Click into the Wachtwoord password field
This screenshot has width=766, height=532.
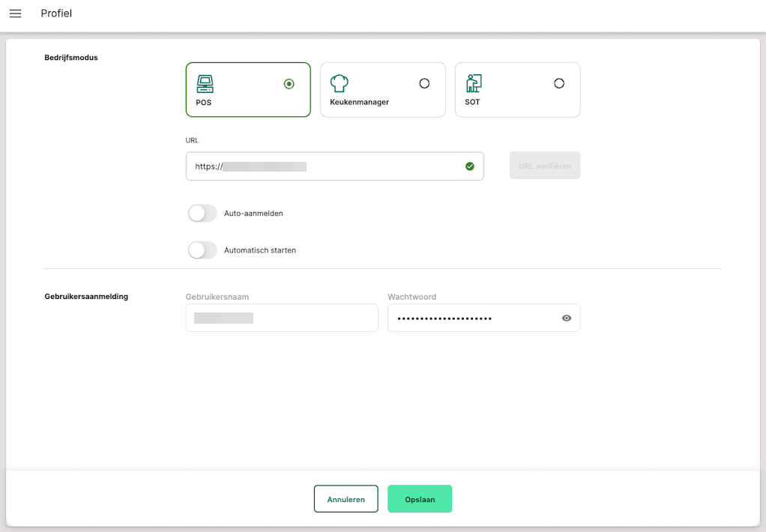472,318
